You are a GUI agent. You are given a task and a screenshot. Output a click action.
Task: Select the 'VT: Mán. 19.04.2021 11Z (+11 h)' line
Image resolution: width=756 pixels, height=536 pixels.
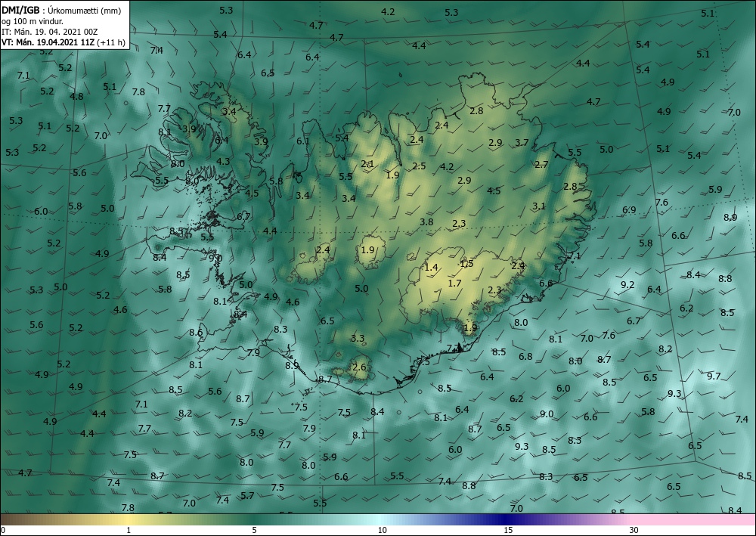coord(64,42)
